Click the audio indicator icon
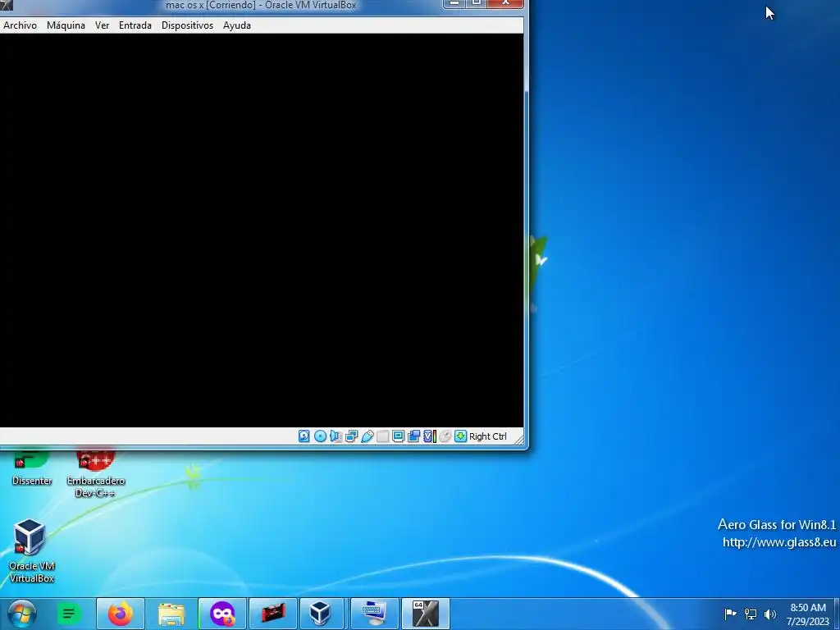The height and width of the screenshot is (630, 840). tap(336, 436)
